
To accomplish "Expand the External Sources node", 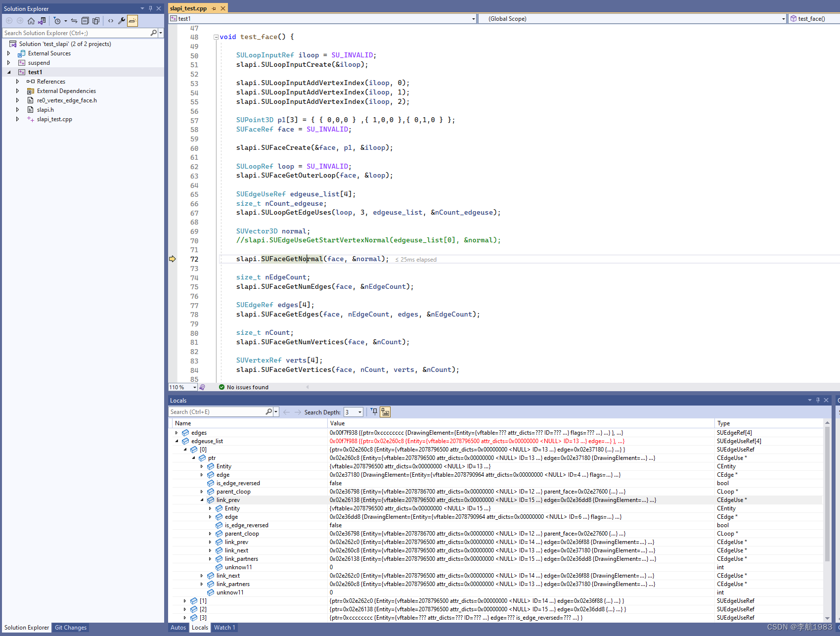I will tap(8, 53).
